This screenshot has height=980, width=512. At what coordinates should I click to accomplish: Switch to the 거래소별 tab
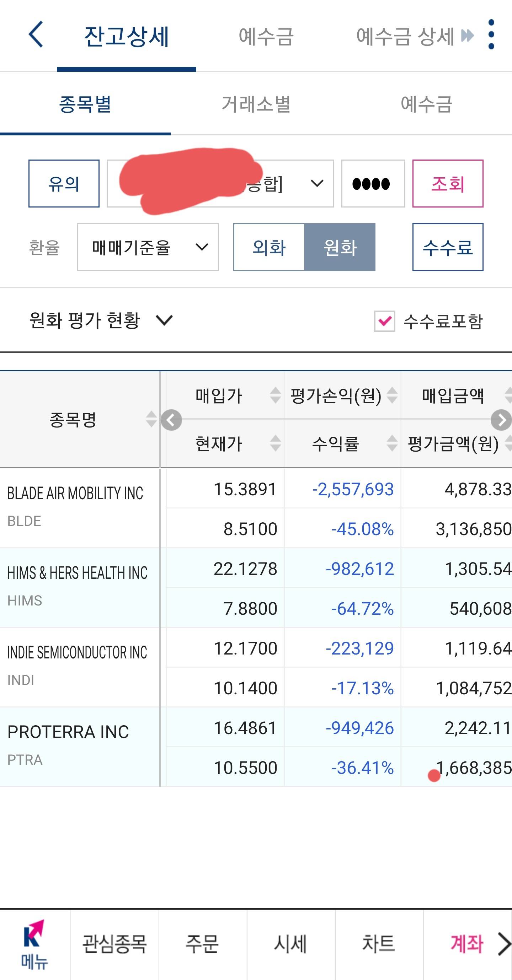tap(256, 104)
